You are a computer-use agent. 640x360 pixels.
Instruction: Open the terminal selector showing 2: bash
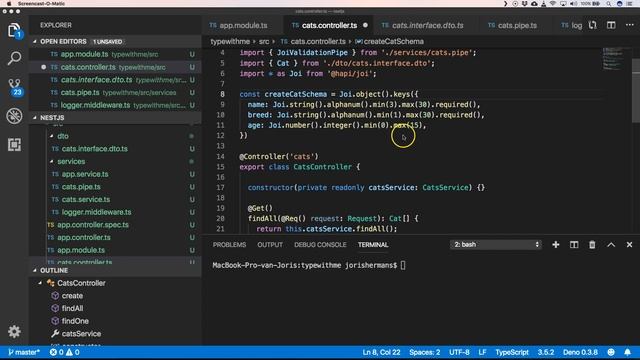[x=496, y=244]
